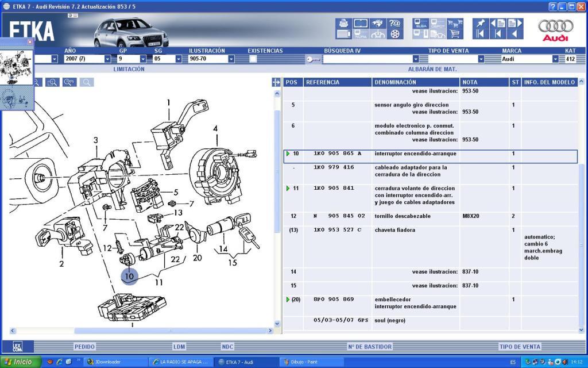Click part number 1K0 905 865 A
Screen dimensions: 588x368
(338, 154)
